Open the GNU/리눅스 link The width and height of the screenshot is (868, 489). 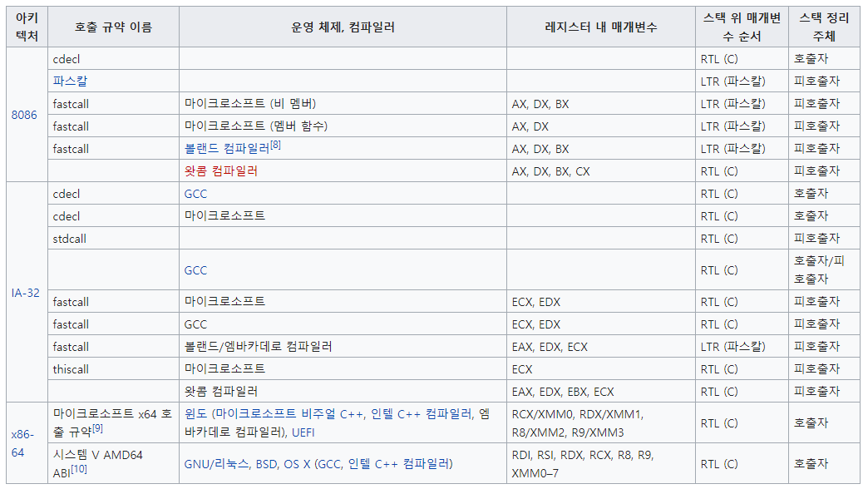pos(216,464)
